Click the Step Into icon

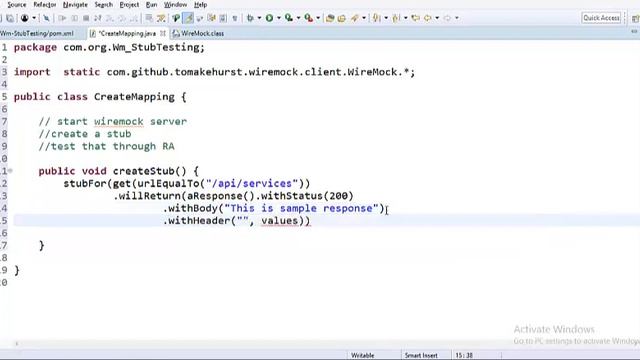(x=109, y=18)
